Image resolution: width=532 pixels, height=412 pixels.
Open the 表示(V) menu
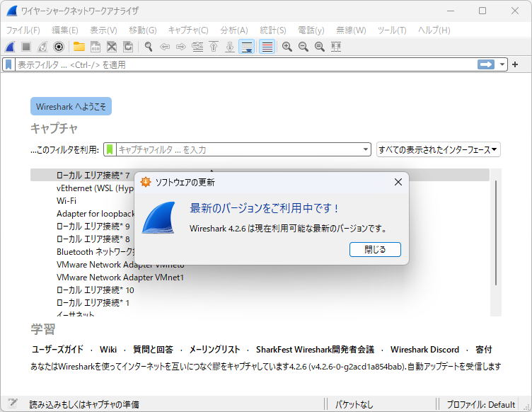point(103,30)
